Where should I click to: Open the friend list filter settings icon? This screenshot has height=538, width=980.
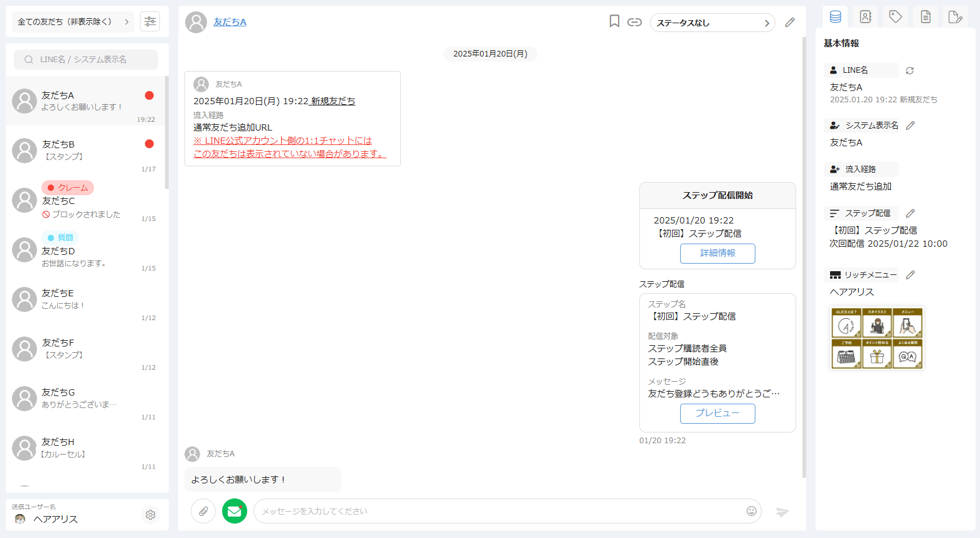tap(150, 21)
